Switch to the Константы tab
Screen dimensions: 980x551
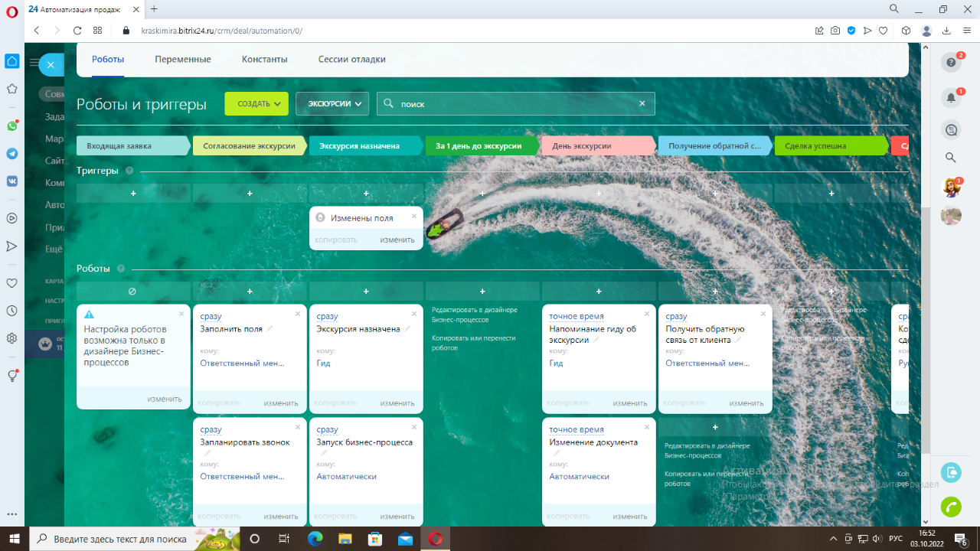click(265, 59)
